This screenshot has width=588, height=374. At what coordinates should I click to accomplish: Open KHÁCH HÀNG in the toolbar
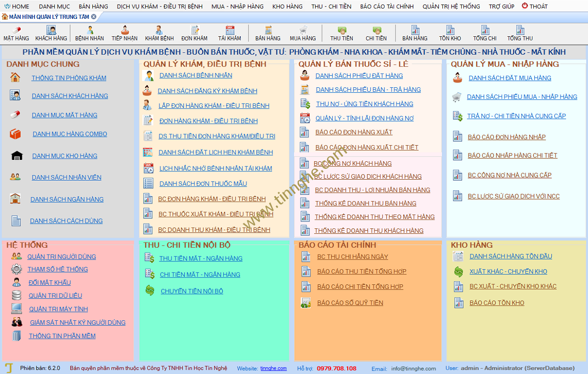51,34
